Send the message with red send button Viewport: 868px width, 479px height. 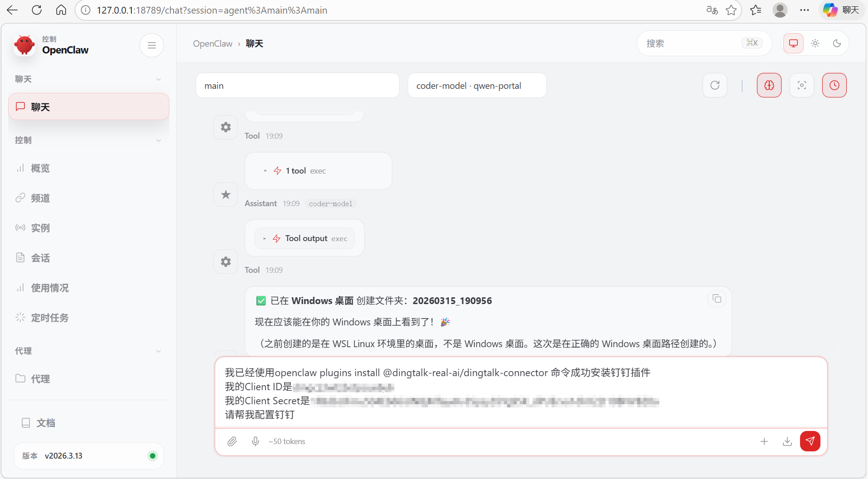[x=810, y=441]
